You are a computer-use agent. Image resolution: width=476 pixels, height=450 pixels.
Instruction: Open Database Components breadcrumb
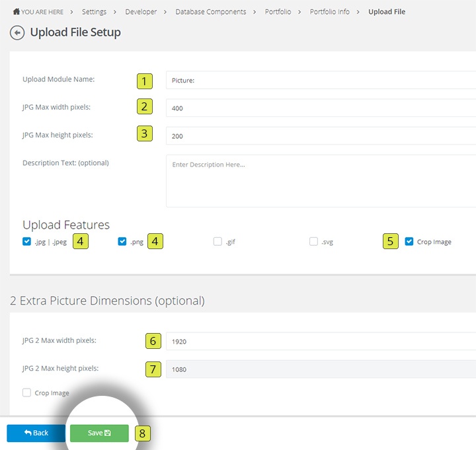211,12
